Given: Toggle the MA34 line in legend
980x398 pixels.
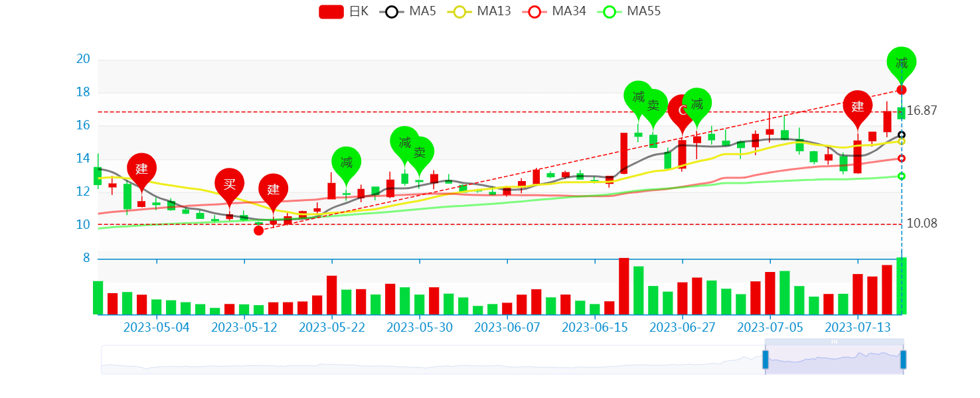Looking at the screenshot, I should click(554, 11).
